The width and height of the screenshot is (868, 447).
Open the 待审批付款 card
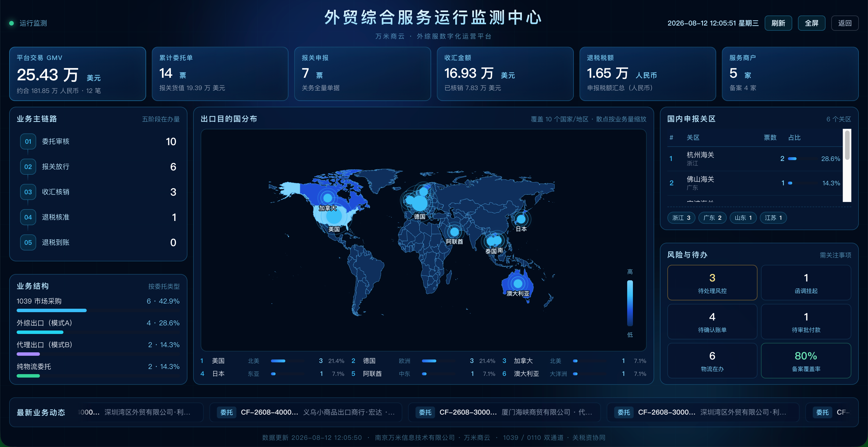(x=806, y=322)
